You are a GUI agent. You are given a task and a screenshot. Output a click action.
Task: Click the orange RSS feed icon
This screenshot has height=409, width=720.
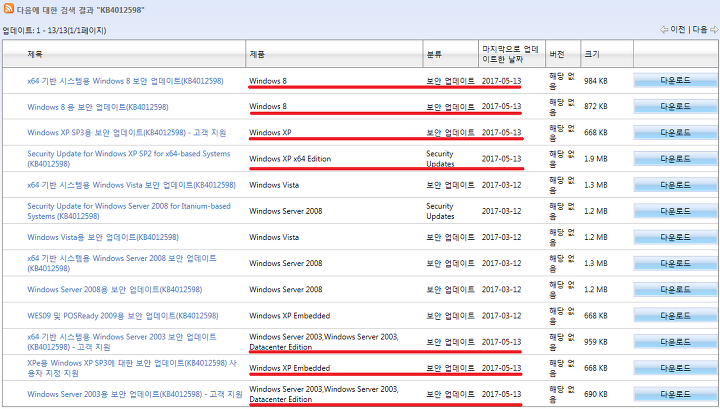[x=9, y=8]
